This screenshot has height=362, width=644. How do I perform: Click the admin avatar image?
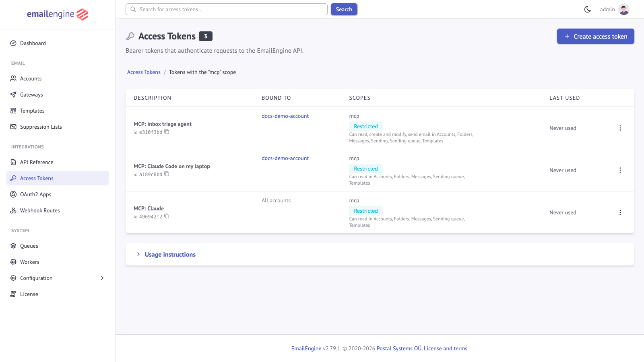click(x=624, y=9)
